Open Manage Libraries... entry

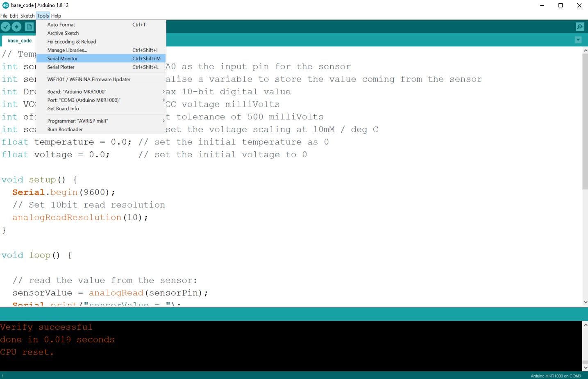(101, 50)
